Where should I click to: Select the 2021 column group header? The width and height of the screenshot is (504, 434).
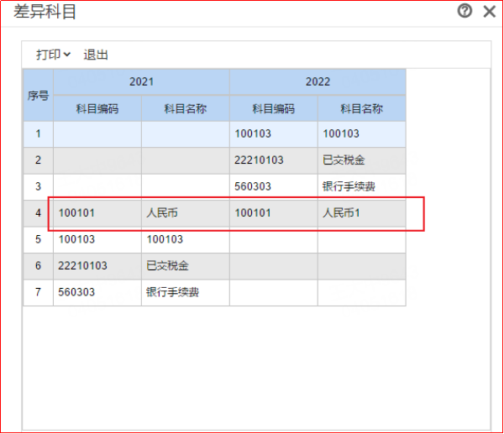tap(141, 81)
